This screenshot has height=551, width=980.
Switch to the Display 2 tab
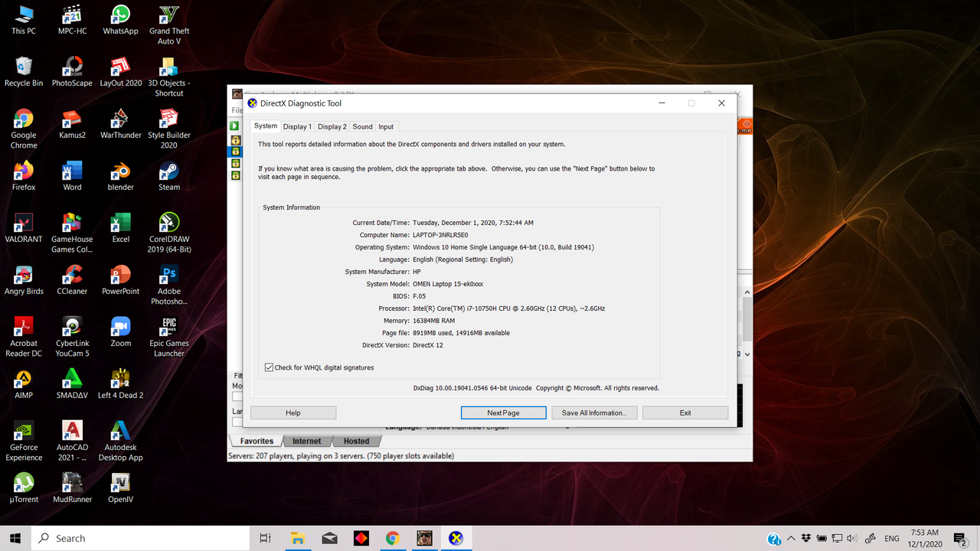[332, 126]
